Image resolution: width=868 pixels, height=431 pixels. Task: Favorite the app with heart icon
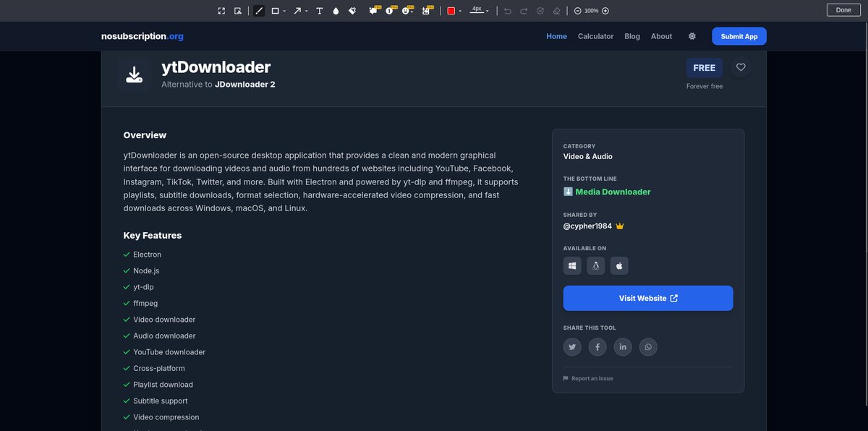[741, 67]
